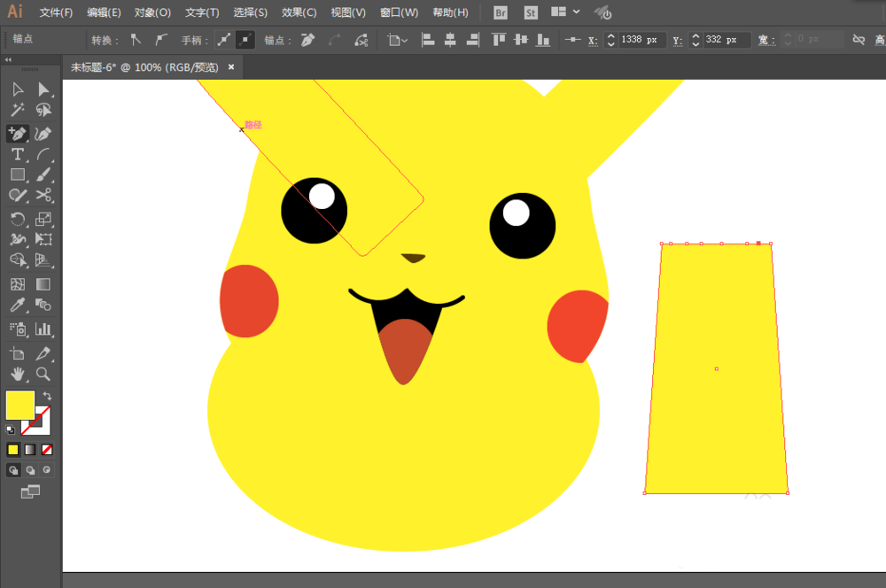Toggle show handles for multiple anchors
The image size is (886, 588).
[x=225, y=40]
